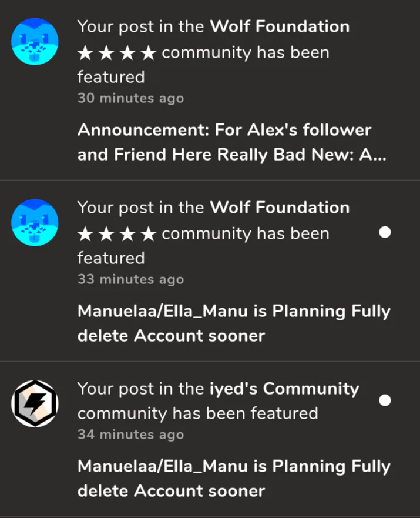This screenshot has height=518, width=420.
Task: Open the iyed's Community link
Action: tap(284, 389)
